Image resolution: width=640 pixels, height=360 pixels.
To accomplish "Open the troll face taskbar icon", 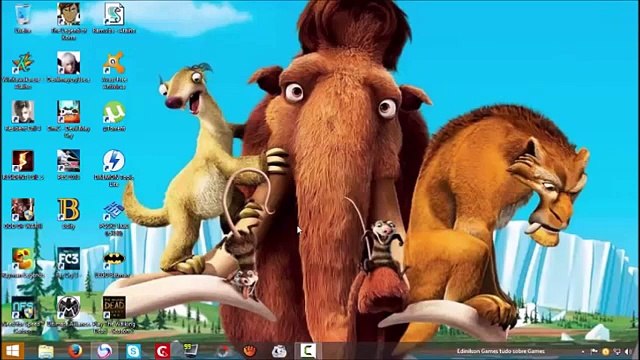I will (279, 351).
